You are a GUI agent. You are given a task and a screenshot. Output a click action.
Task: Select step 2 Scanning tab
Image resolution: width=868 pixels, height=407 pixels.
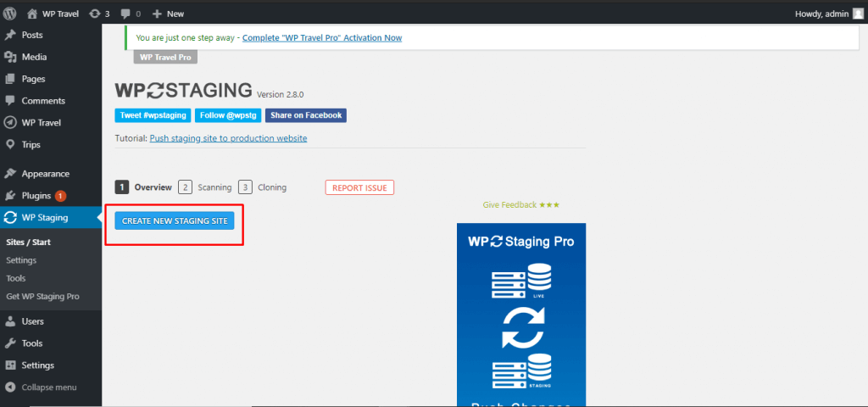pos(205,187)
